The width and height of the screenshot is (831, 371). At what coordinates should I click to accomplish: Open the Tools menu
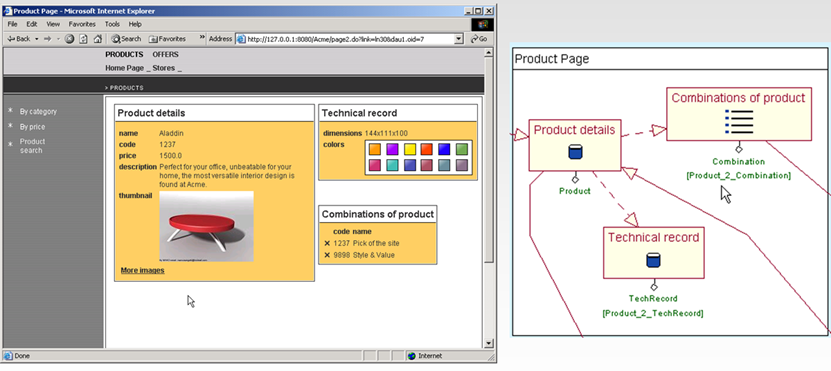(112, 24)
